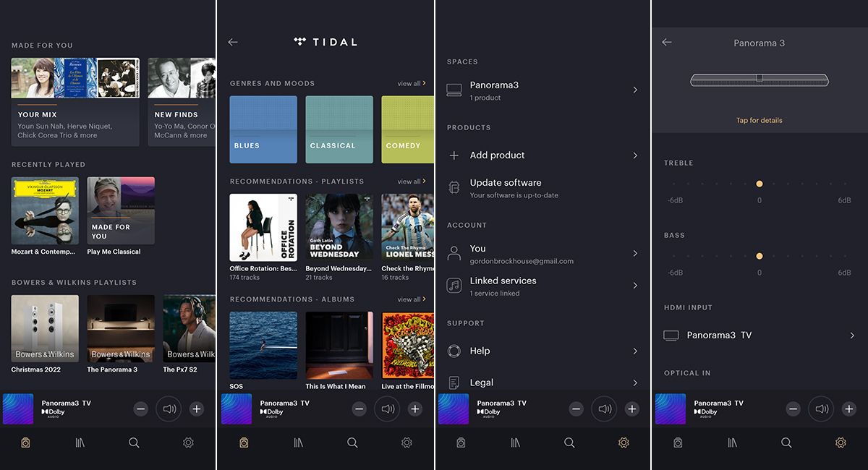This screenshot has width=868, height=470.
Task: Open the This Is What I Mean album
Action: pos(339,346)
